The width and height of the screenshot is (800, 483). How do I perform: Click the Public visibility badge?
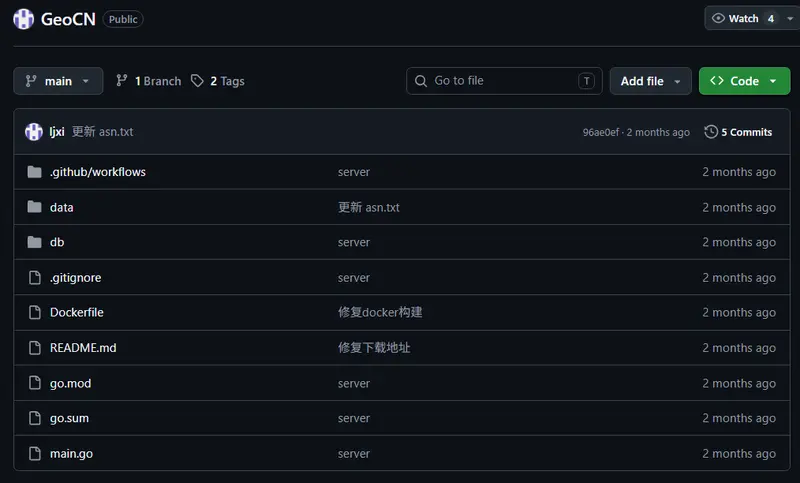point(123,19)
